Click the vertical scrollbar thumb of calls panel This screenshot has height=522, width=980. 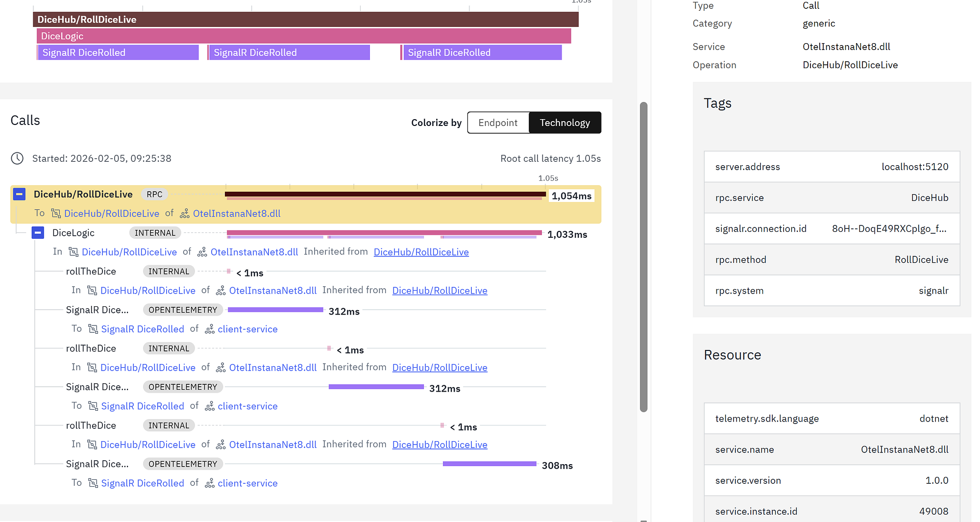643,257
